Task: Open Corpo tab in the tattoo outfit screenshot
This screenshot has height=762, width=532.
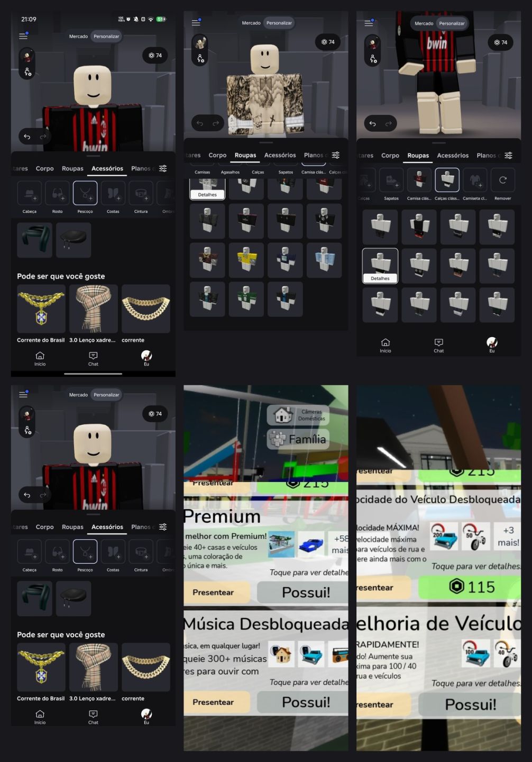Action: 217,155
